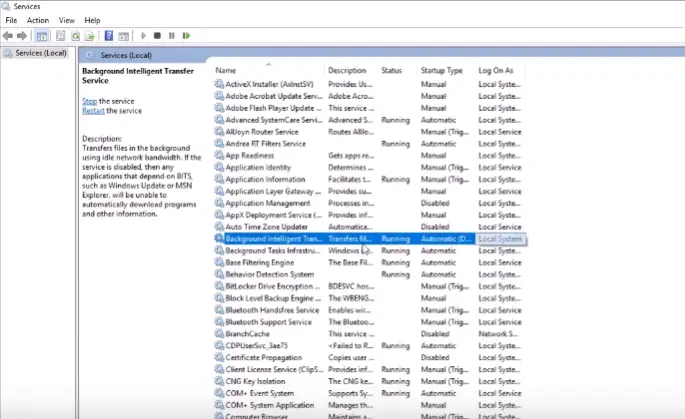Select the Application Information service row
The height and width of the screenshot is (419, 685).
pyautogui.click(x=369, y=179)
